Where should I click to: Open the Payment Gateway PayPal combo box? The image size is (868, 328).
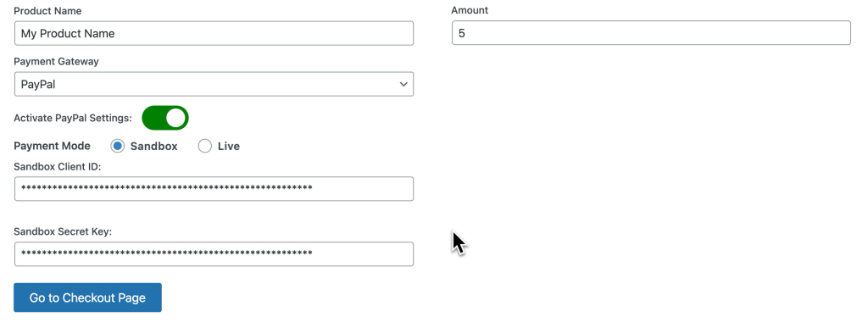tap(214, 84)
